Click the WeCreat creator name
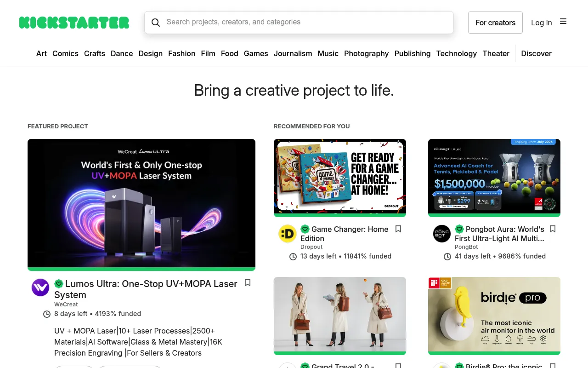This screenshot has width=588, height=368. (66, 305)
